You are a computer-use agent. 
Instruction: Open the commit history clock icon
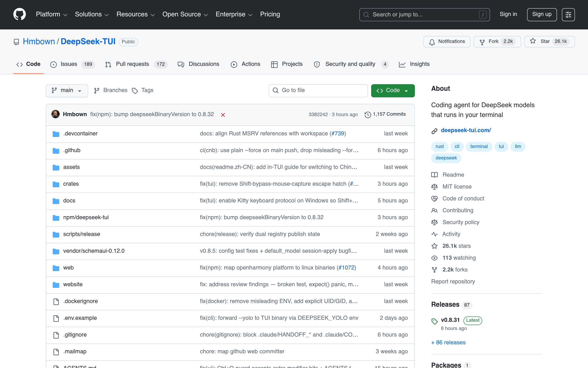click(x=368, y=115)
